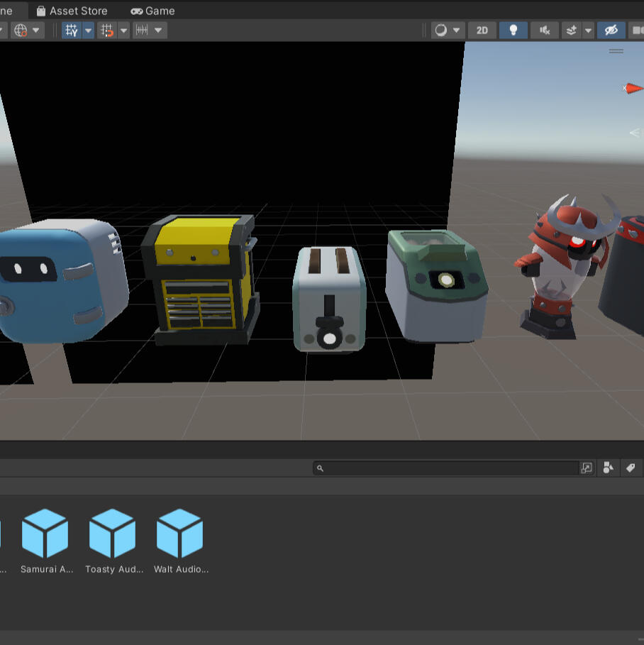Toggle scene effects (skybox/fog) icon
Image resolution: width=644 pixels, height=645 pixels.
click(572, 30)
